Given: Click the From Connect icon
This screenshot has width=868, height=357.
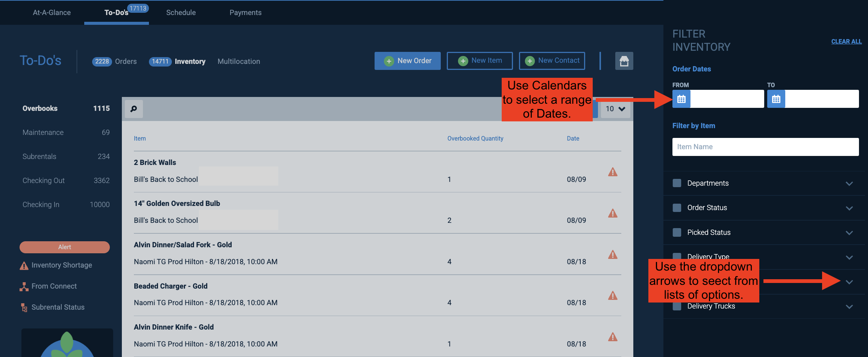Looking at the screenshot, I should [24, 287].
